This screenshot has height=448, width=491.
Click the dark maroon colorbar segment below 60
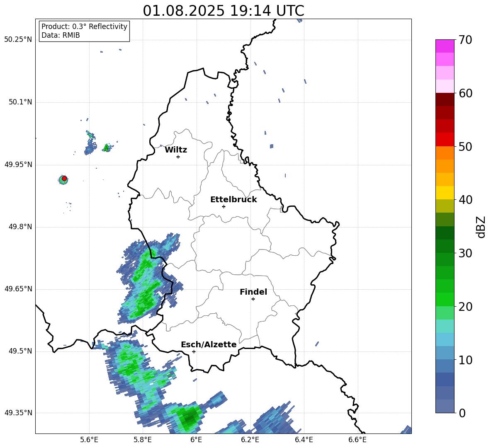tap(445, 99)
